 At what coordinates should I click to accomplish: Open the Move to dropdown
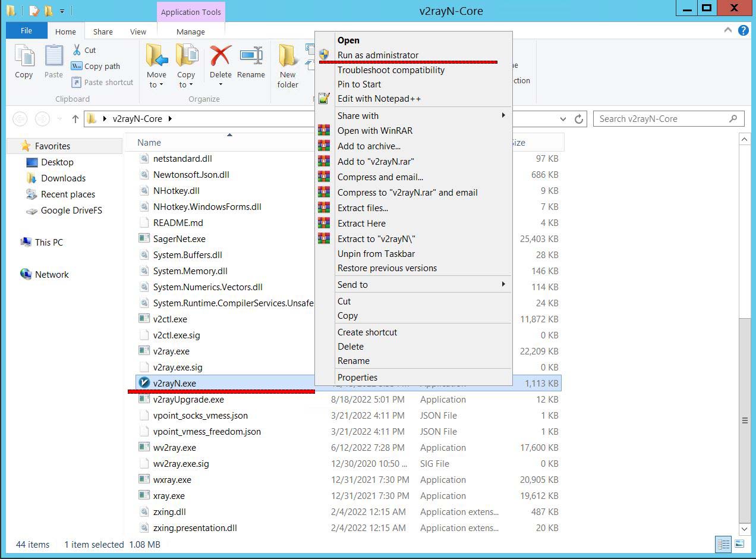click(x=157, y=80)
